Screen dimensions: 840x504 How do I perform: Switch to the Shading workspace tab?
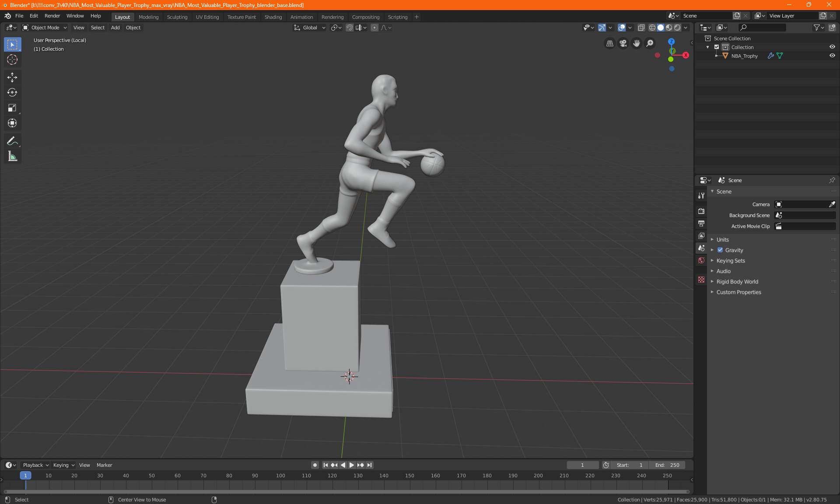273,17
